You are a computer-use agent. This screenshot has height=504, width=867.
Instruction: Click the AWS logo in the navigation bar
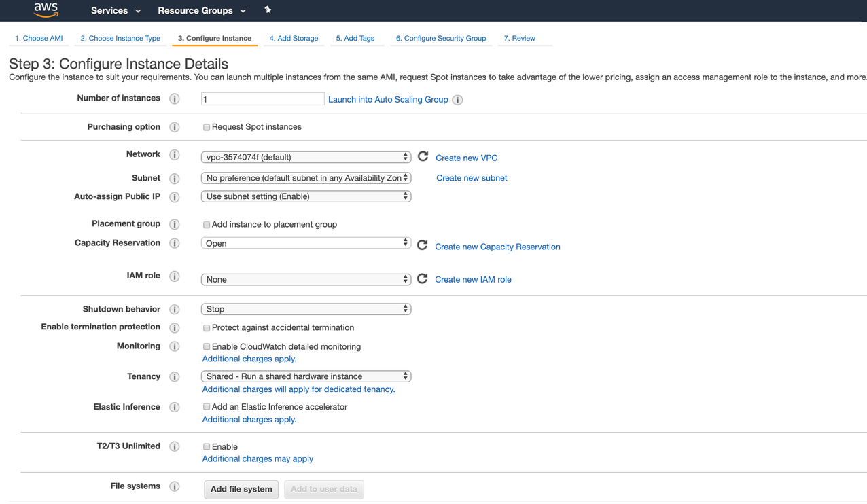(x=45, y=10)
